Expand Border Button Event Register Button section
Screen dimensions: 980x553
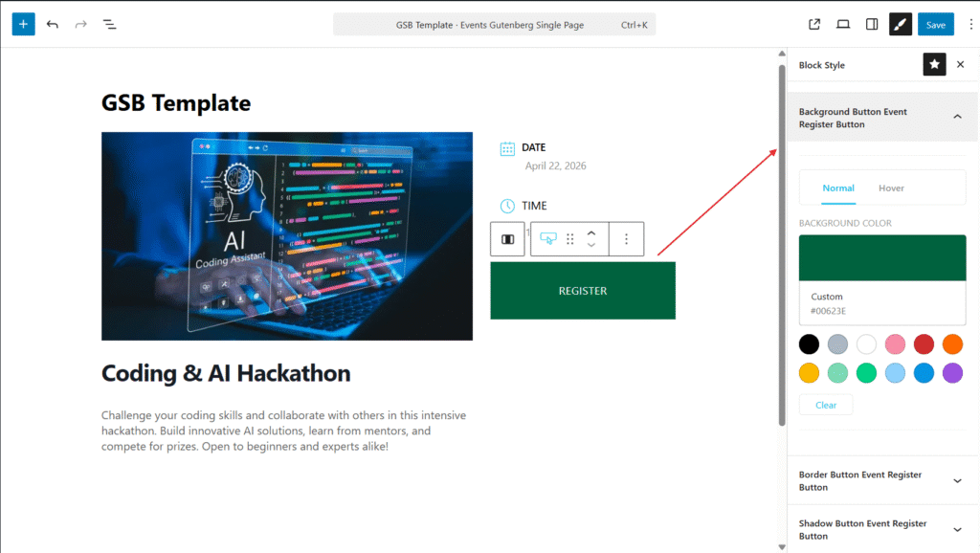tap(957, 480)
